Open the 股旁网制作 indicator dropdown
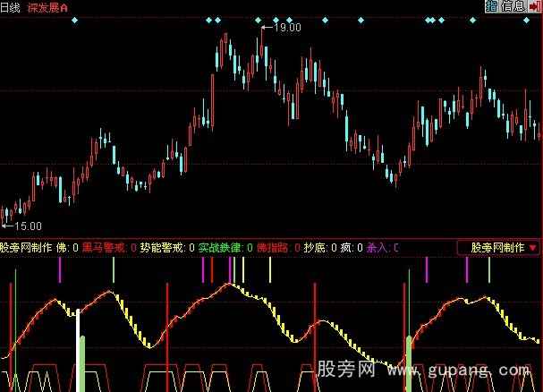This screenshot has height=392, width=543. point(504,247)
